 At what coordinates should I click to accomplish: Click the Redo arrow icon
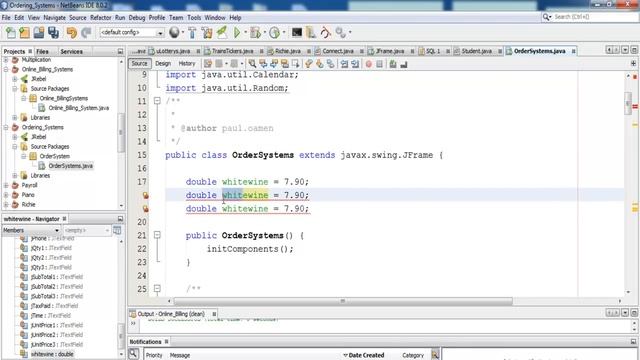click(86, 33)
